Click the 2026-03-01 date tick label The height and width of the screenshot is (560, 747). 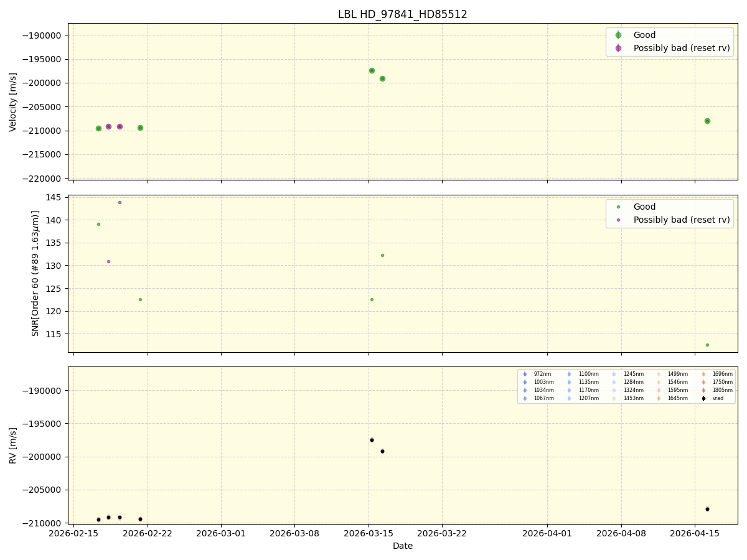pos(221,533)
